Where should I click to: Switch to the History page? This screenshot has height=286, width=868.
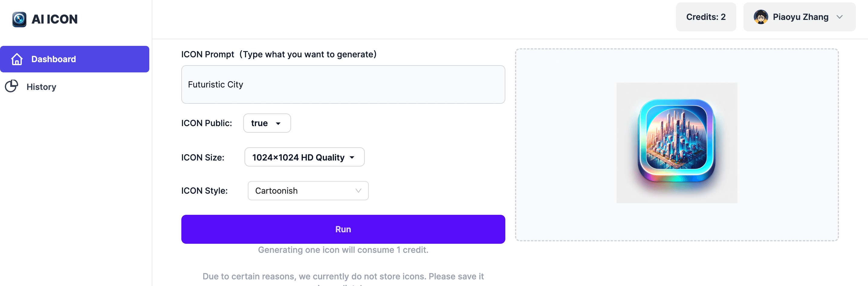(41, 87)
